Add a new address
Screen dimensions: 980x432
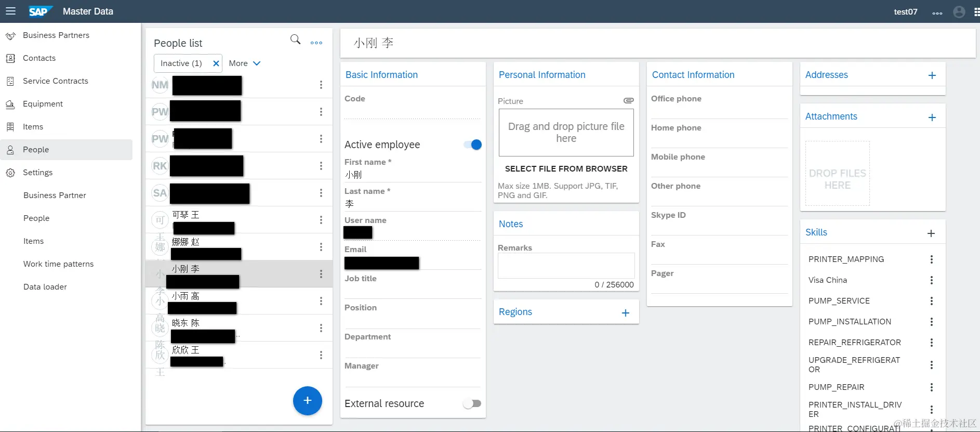click(x=932, y=75)
